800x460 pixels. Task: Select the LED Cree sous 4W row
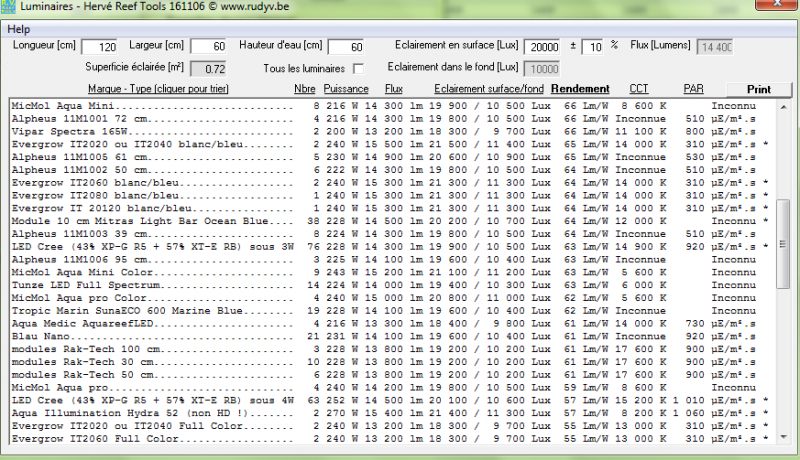(391, 400)
